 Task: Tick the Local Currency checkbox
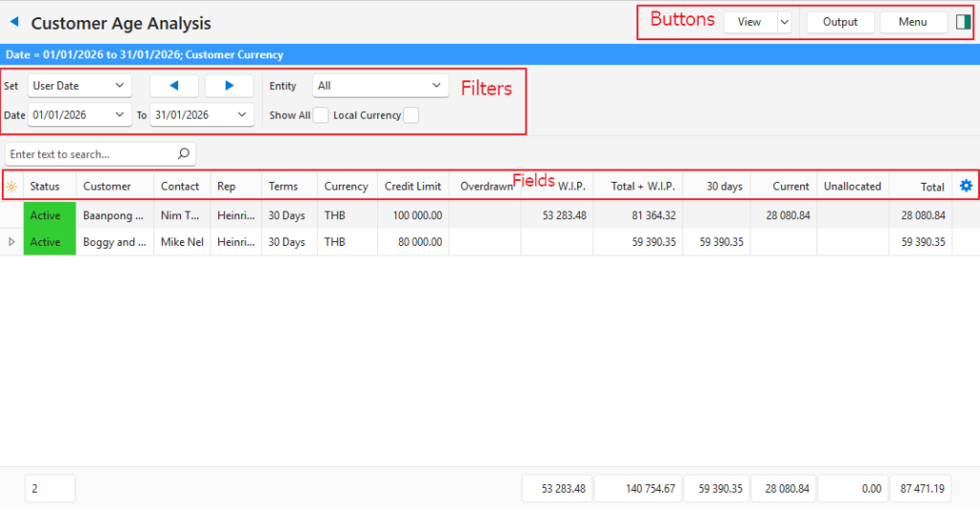pos(411,116)
